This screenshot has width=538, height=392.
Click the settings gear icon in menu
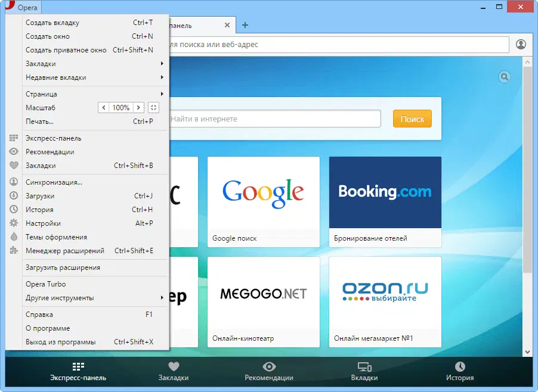(x=14, y=223)
